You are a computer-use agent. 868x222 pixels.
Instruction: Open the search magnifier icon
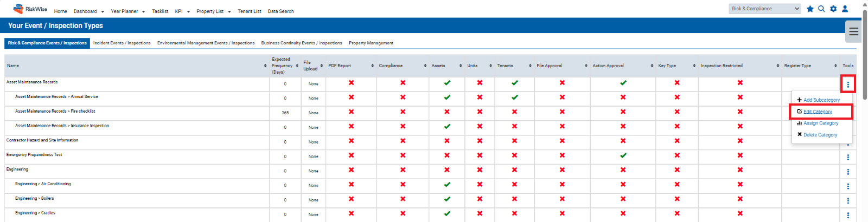coord(821,9)
